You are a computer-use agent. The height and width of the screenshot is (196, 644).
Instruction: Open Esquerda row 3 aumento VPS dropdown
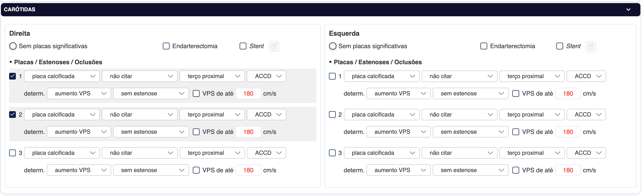(398, 170)
